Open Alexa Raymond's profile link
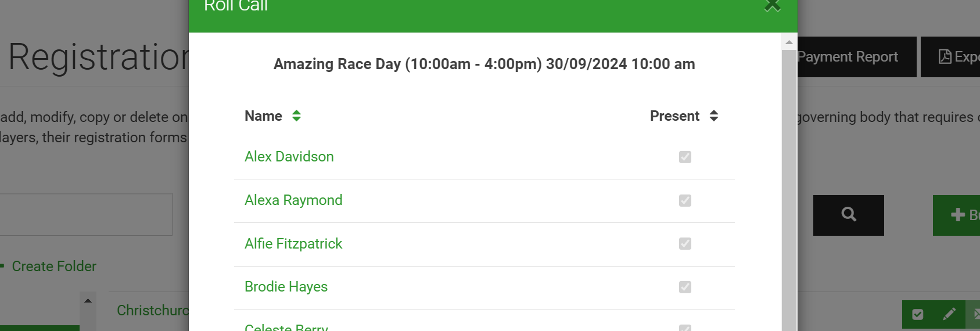The width and height of the screenshot is (980, 331). pyautogui.click(x=293, y=200)
